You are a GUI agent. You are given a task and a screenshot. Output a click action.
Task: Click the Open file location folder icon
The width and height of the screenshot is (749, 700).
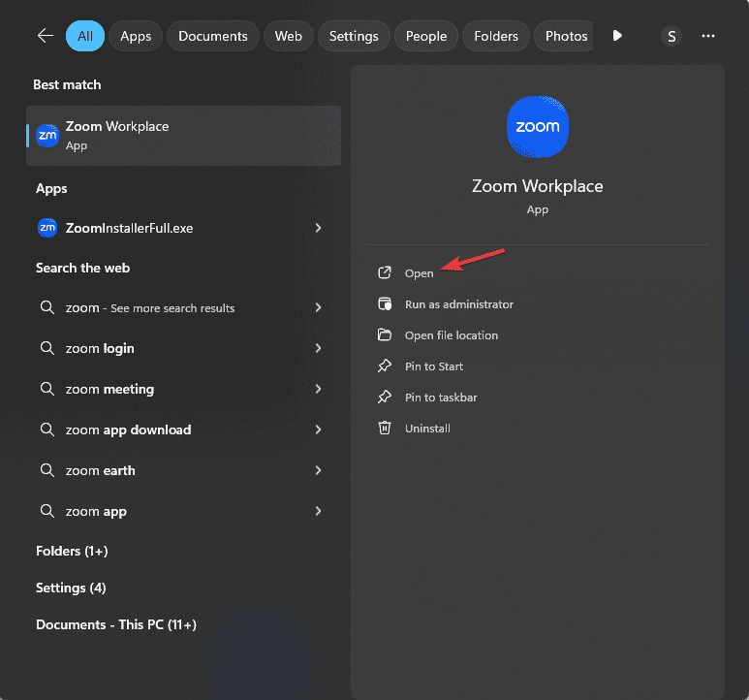coord(385,335)
